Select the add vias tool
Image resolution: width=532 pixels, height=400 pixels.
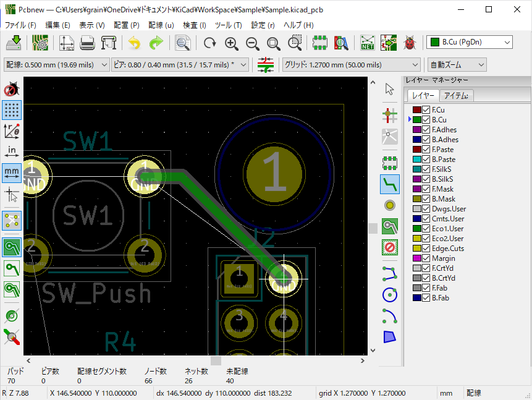[389, 205]
